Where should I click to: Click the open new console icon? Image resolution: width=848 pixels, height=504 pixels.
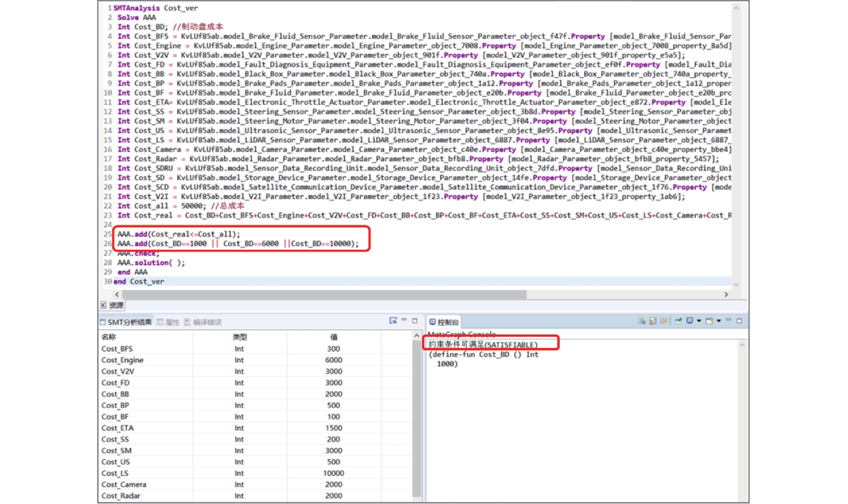[709, 320]
